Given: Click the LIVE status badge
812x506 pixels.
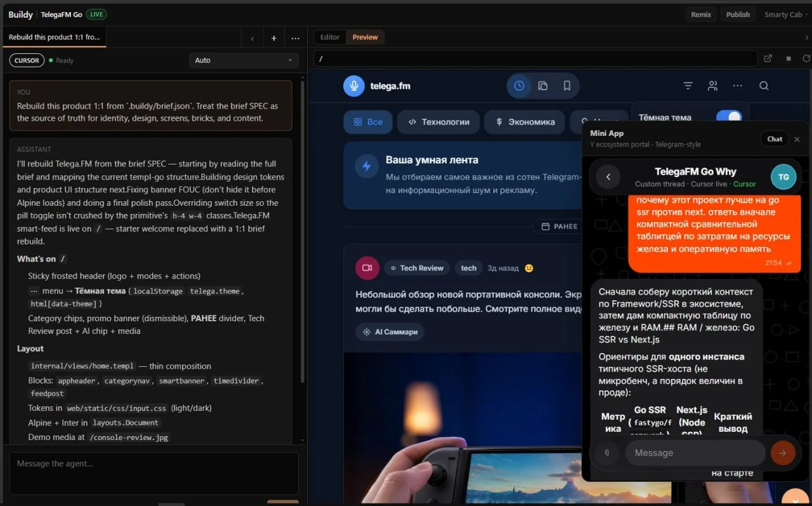Looking at the screenshot, I should click(97, 15).
